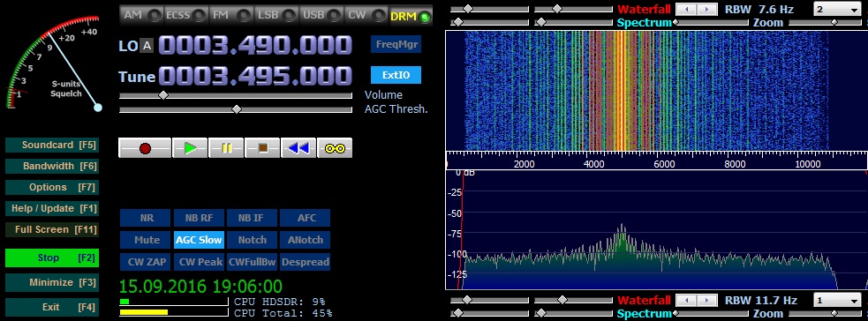Open the FreqMgr button

(x=396, y=45)
